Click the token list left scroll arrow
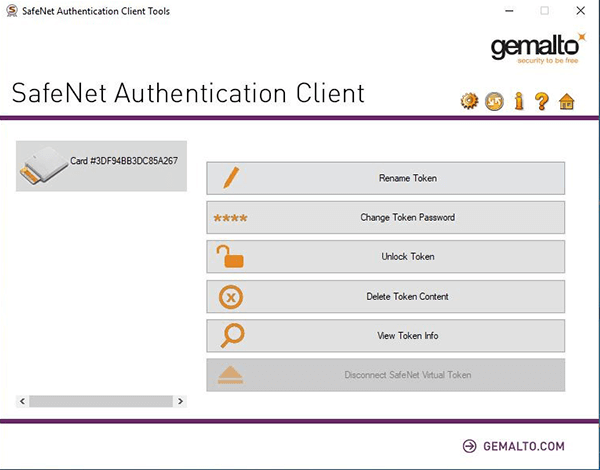Image resolution: width=600 pixels, height=470 pixels. pos(23,401)
